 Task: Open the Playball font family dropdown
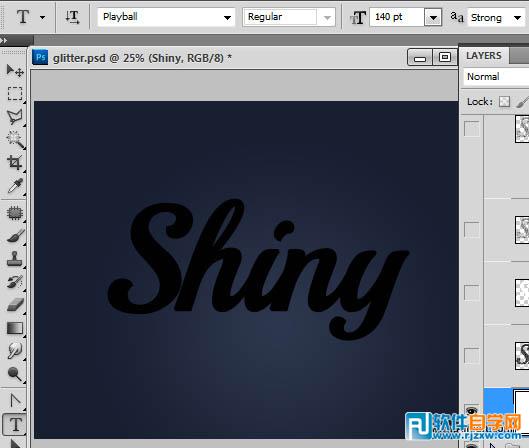tap(166, 17)
